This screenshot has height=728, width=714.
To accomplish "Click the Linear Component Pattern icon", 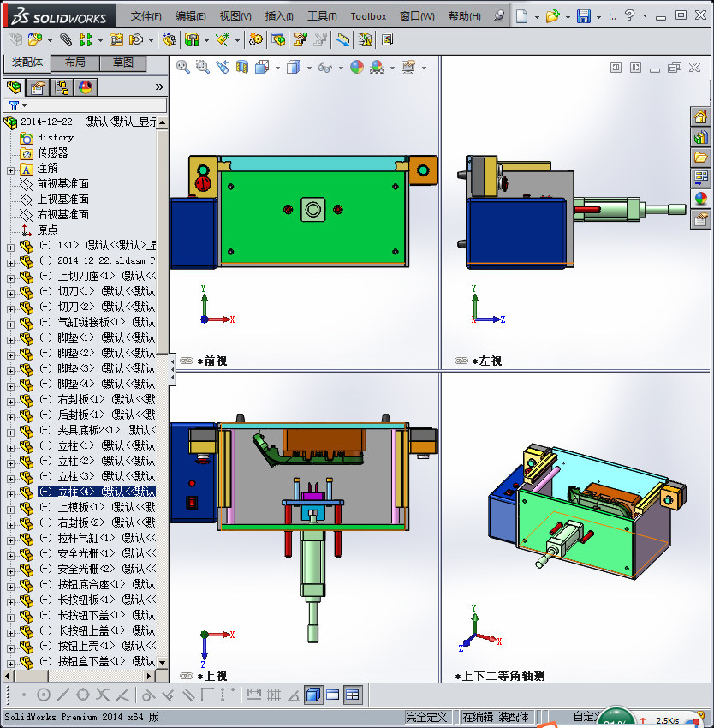I will pyautogui.click(x=86, y=40).
